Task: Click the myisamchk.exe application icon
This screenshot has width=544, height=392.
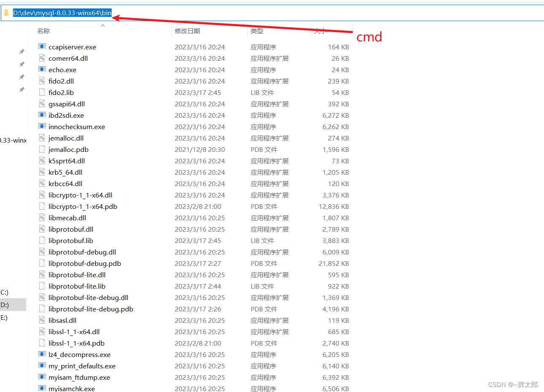Action: click(x=42, y=388)
